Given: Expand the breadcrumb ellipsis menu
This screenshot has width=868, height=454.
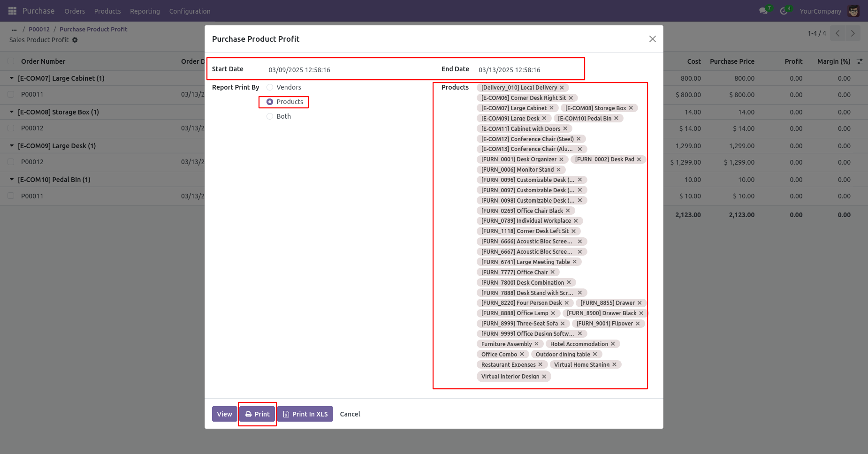Looking at the screenshot, I should 14,30.
